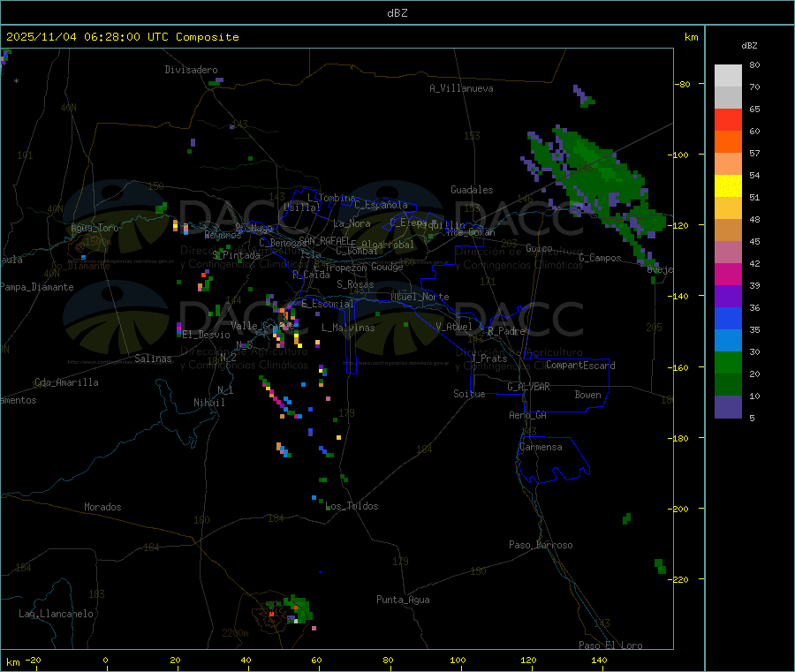Click the slate 5-10 dBZ legend swatch
The width and height of the screenshot is (795, 672).
point(728,407)
